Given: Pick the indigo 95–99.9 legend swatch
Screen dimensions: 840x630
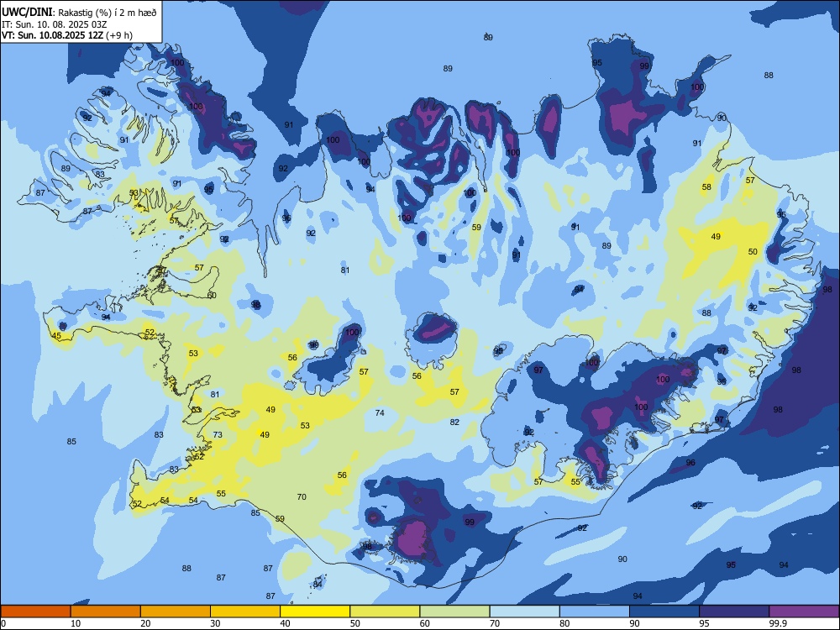Looking at the screenshot, I should pyautogui.click(x=734, y=612).
